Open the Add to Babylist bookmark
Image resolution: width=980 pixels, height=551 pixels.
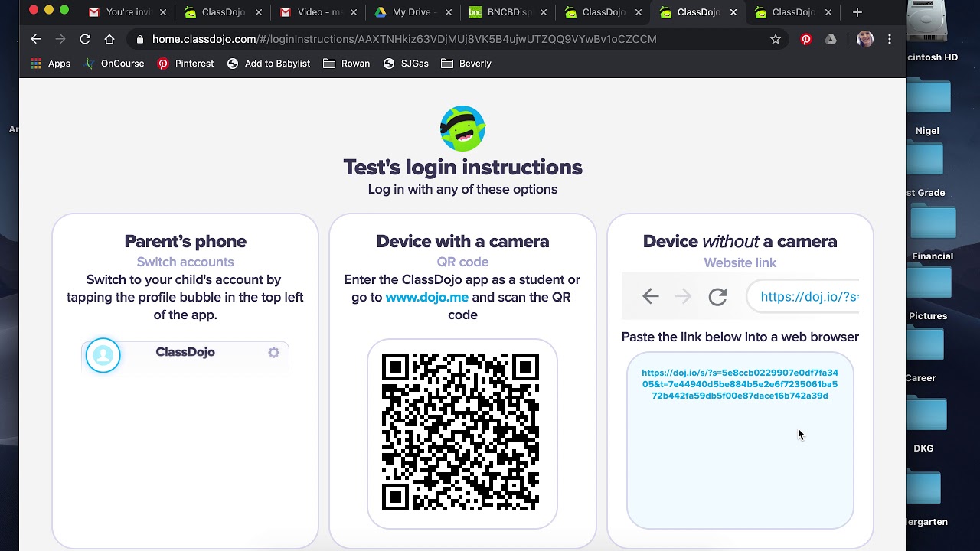tap(269, 64)
